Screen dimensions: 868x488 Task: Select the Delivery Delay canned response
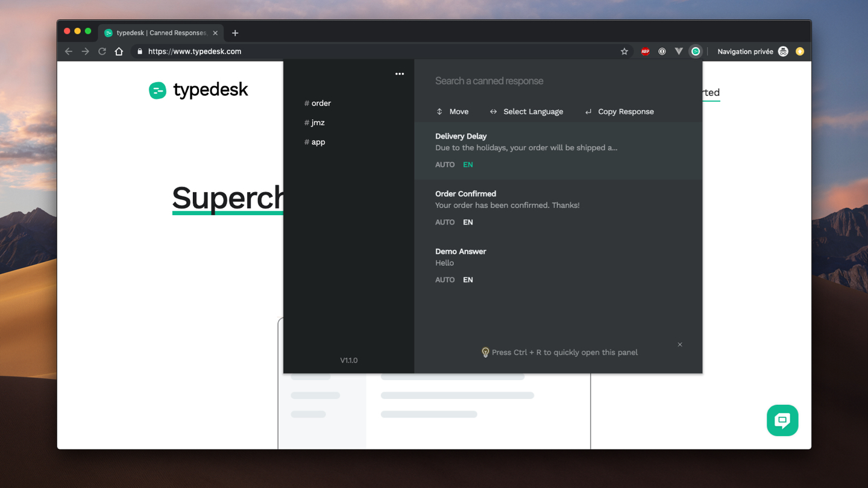526,142
